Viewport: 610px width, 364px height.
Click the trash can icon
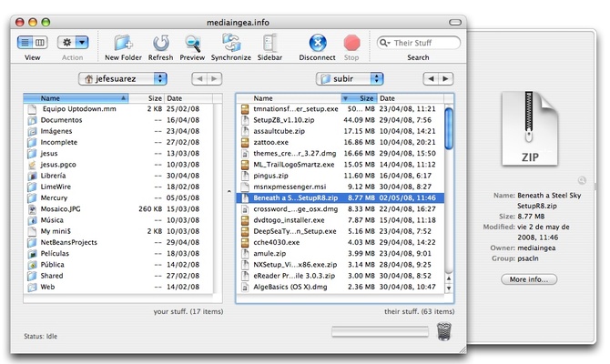[x=444, y=332]
